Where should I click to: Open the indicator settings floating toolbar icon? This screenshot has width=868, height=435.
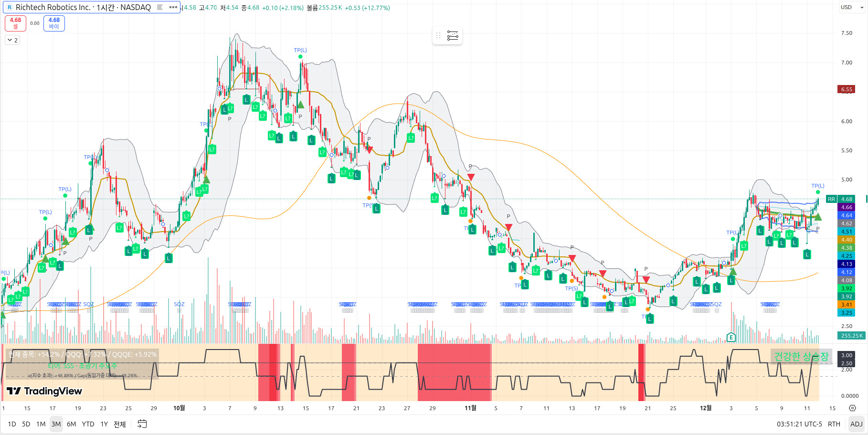(x=453, y=35)
